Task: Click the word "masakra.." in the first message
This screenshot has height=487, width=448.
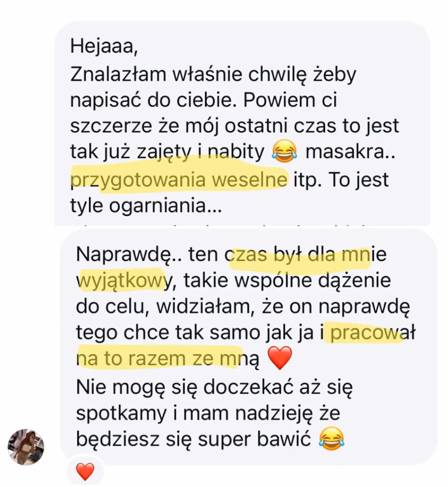Action: pyautogui.click(x=351, y=152)
